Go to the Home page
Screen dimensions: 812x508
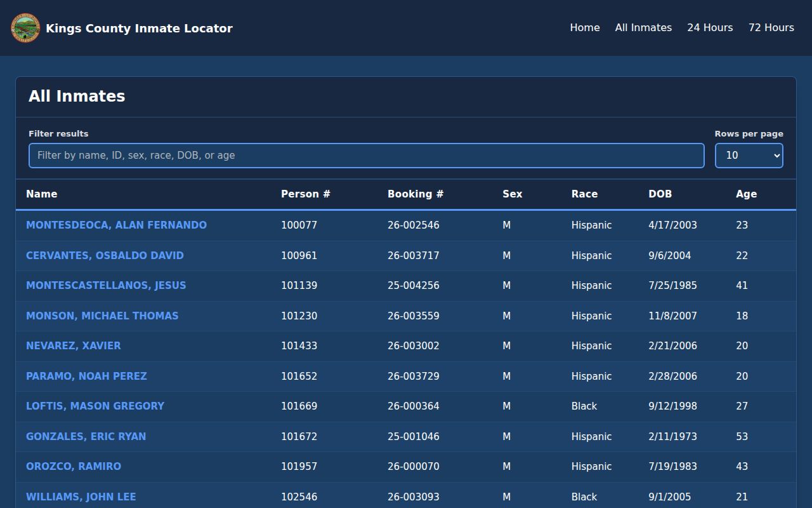pos(585,27)
